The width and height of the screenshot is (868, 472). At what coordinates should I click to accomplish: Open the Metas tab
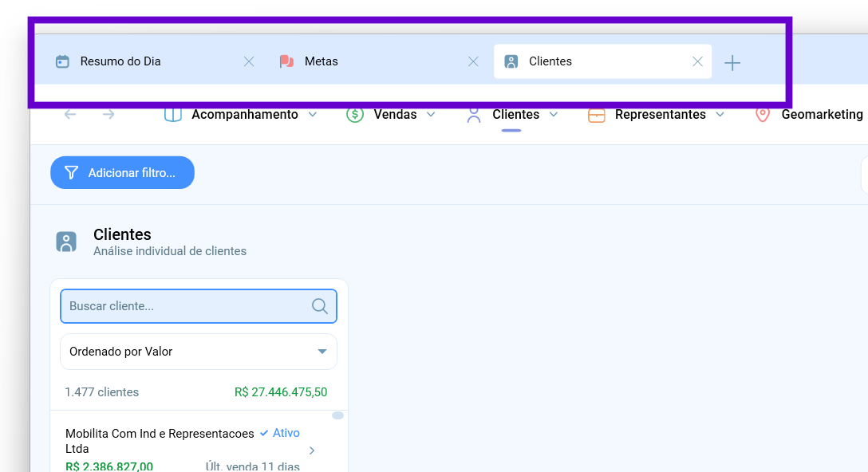click(x=321, y=61)
